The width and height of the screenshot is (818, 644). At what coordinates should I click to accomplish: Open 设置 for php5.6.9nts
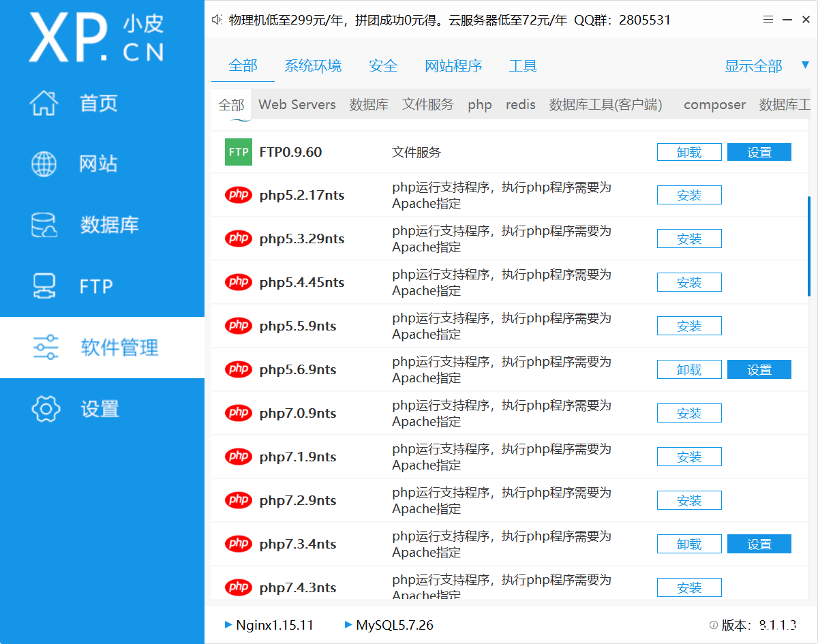pos(759,369)
